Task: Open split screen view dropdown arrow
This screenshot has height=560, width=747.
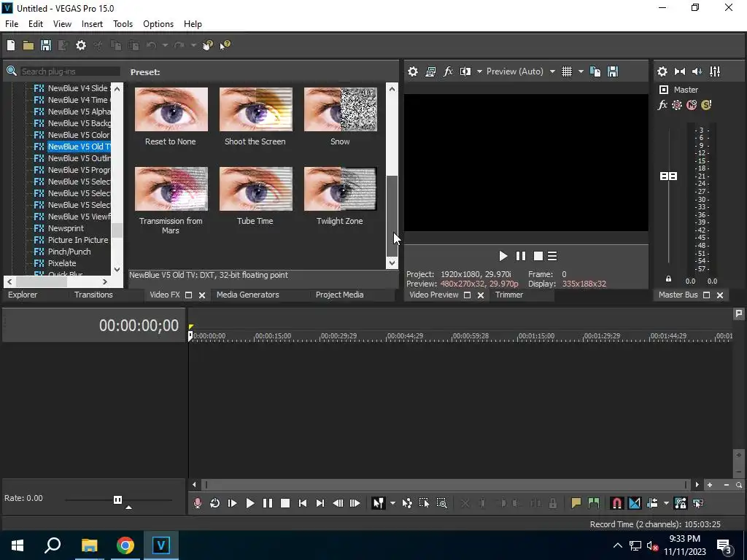Action: pos(479,71)
